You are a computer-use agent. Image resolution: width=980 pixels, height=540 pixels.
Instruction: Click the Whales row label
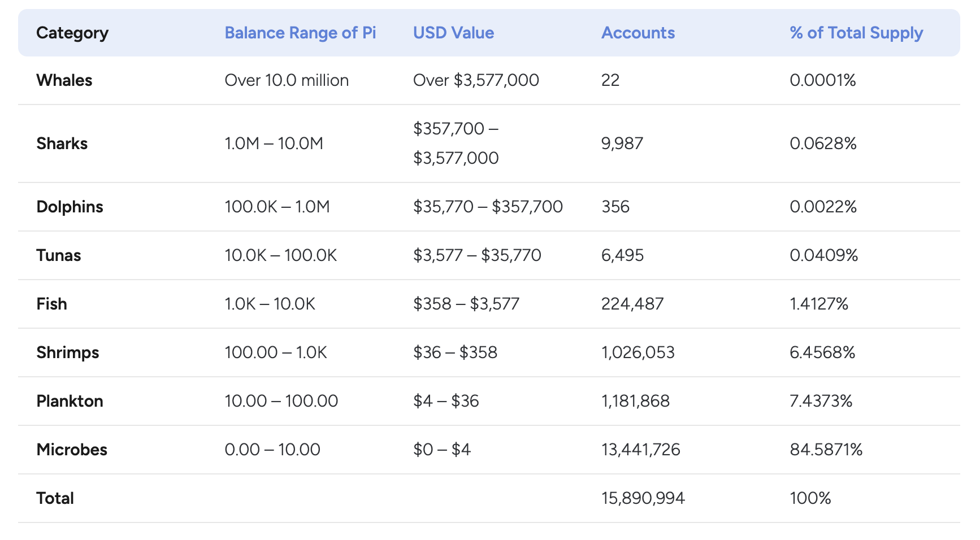click(x=64, y=80)
